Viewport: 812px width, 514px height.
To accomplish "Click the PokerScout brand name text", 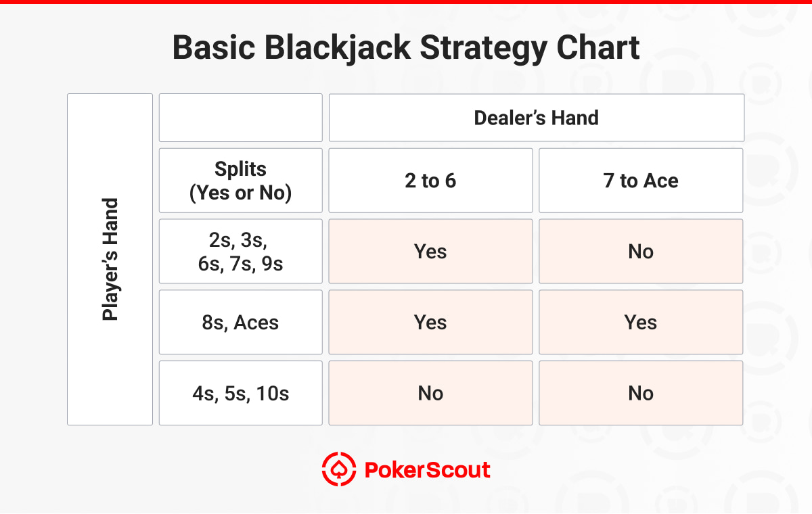I will click(428, 470).
